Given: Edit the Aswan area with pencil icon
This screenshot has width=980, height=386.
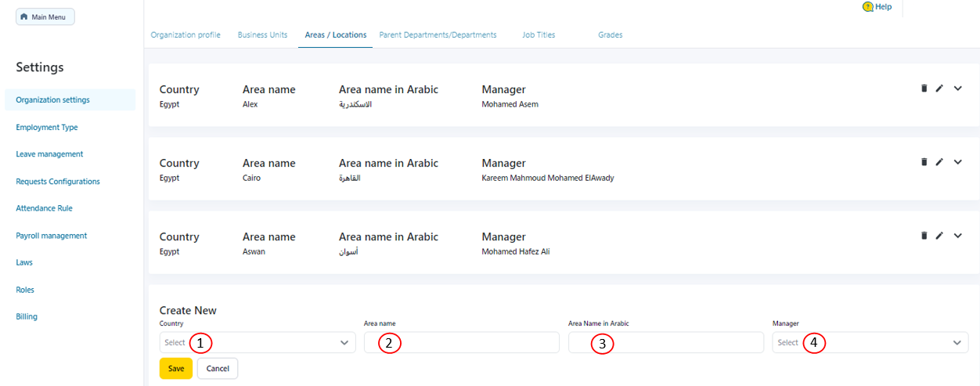Looking at the screenshot, I should pos(939,236).
